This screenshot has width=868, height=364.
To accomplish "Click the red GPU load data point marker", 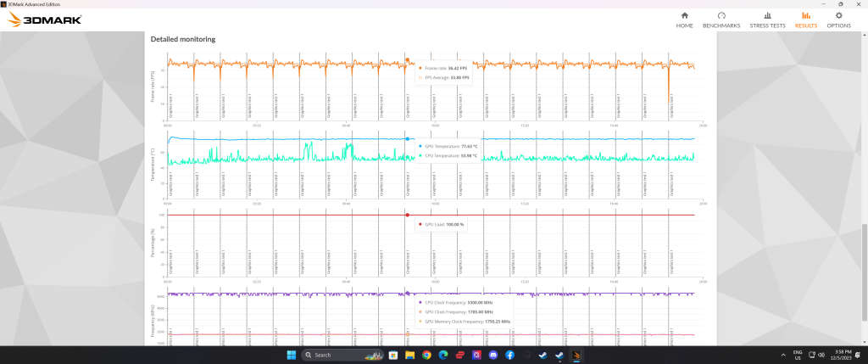I will 408,215.
